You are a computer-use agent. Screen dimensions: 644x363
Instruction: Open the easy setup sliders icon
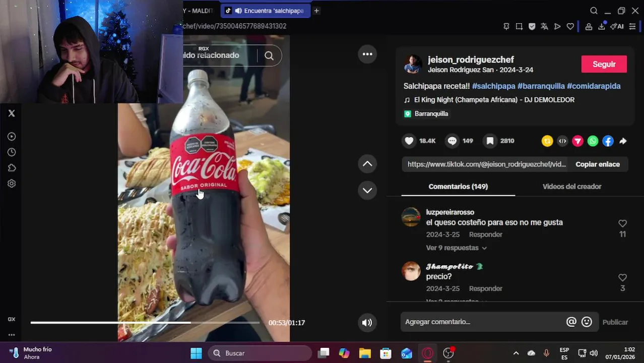click(x=632, y=26)
